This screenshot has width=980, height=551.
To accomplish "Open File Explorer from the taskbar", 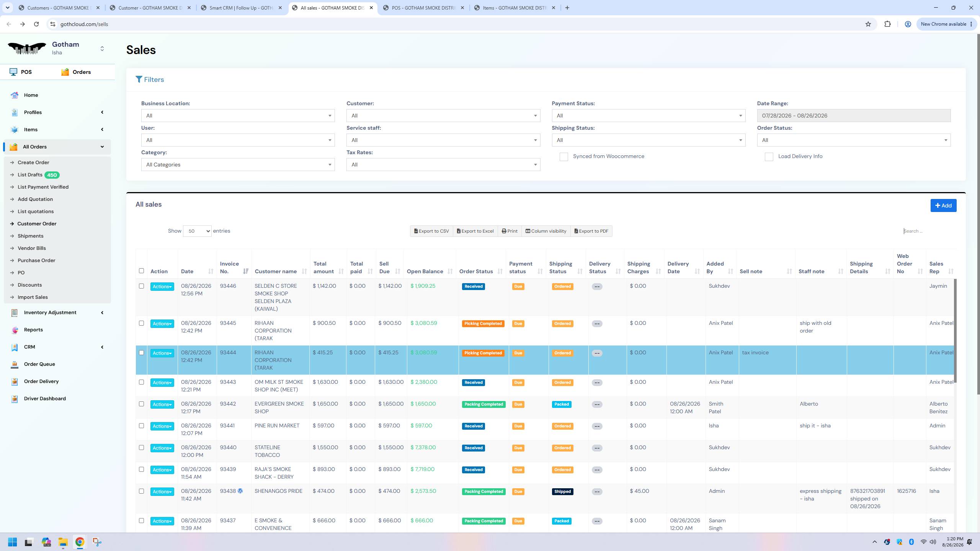I will pos(63,542).
